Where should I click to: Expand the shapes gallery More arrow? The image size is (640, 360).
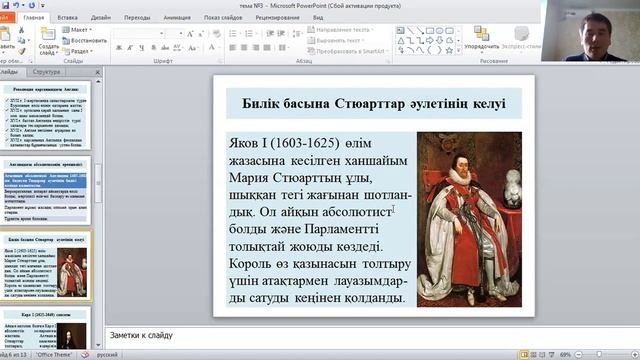pos(458,51)
